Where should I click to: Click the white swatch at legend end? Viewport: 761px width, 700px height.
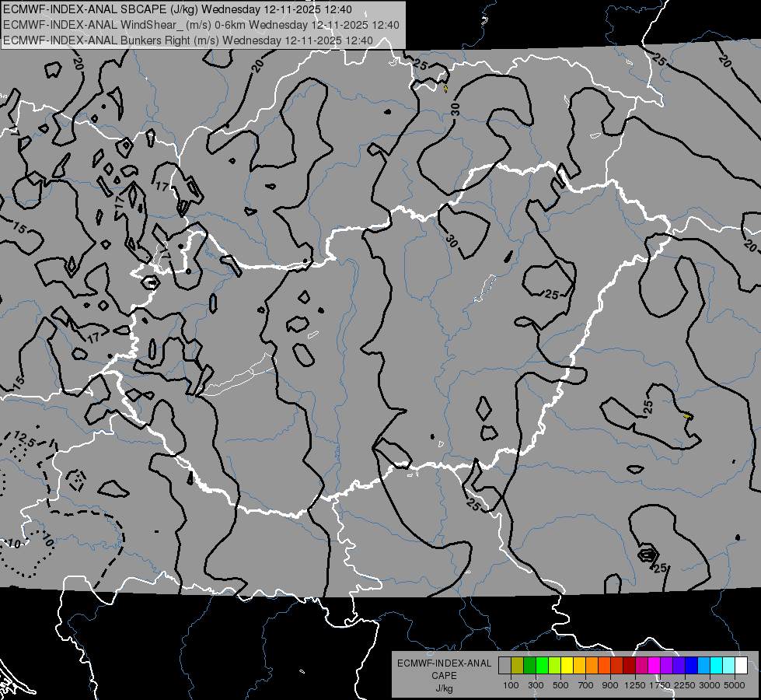point(741,666)
